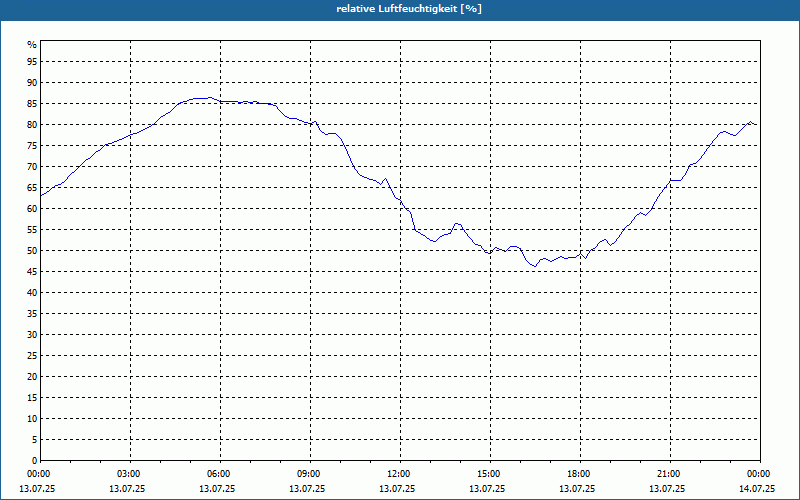The width and height of the screenshot is (800, 500).
Task: Click the y-axis label '40'
Action: click(x=32, y=293)
